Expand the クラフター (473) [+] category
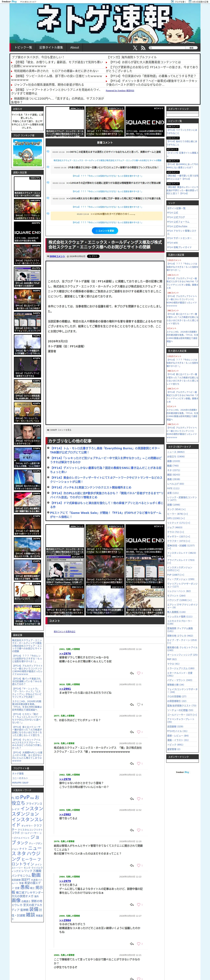 point(188,541)
